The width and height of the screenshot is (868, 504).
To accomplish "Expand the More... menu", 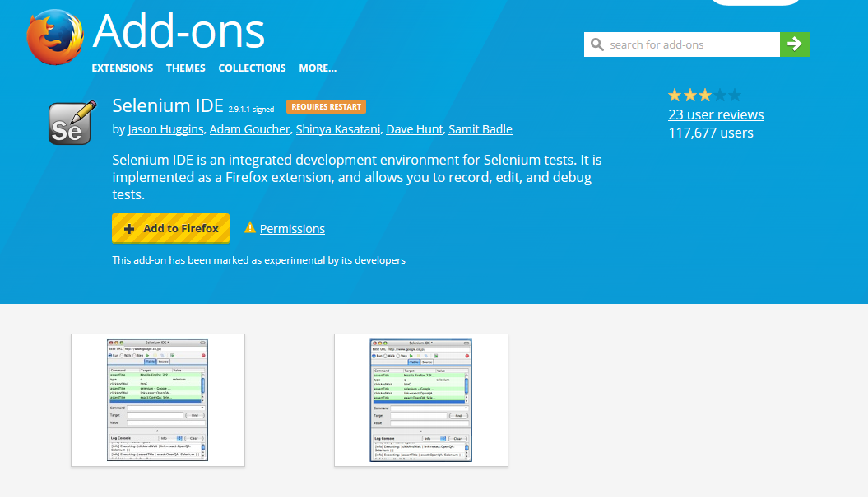I will 318,68.
